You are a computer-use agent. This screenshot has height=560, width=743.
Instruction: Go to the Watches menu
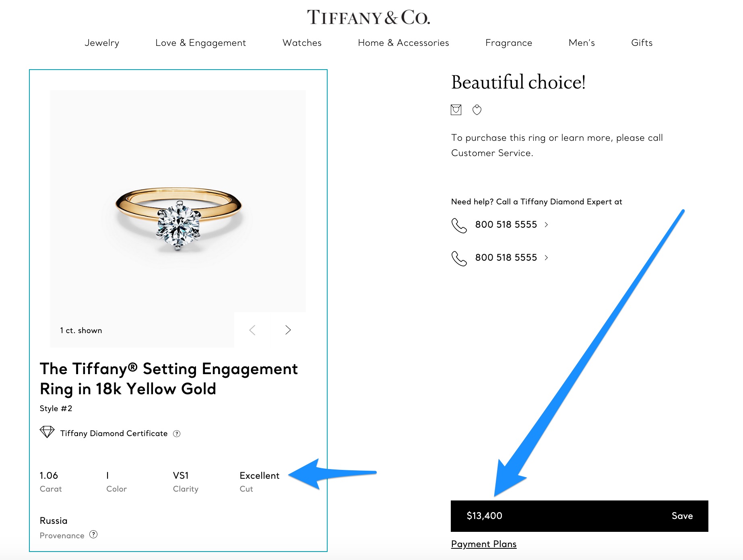click(x=302, y=43)
